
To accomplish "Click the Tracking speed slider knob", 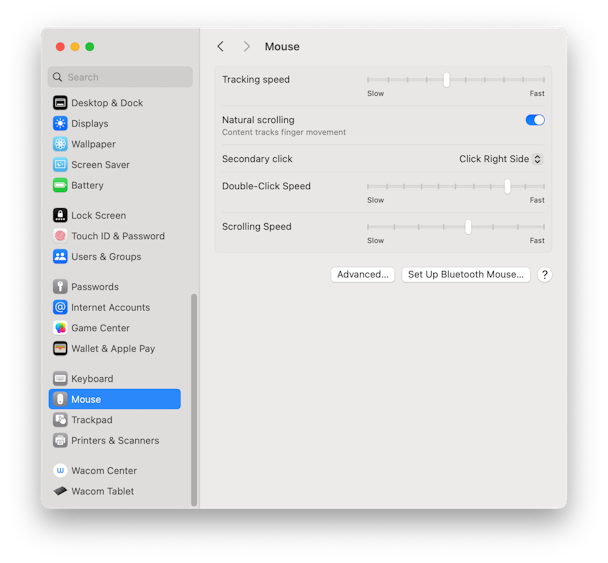I will point(446,79).
